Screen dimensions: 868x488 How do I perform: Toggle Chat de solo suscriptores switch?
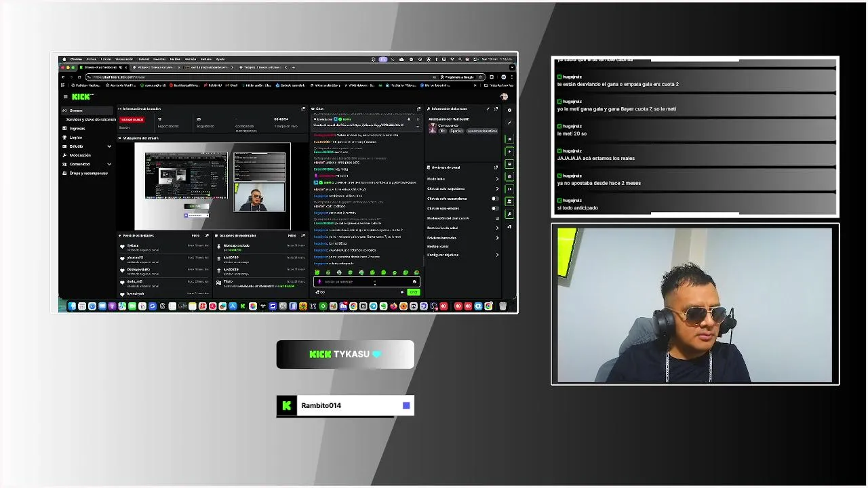click(x=495, y=199)
